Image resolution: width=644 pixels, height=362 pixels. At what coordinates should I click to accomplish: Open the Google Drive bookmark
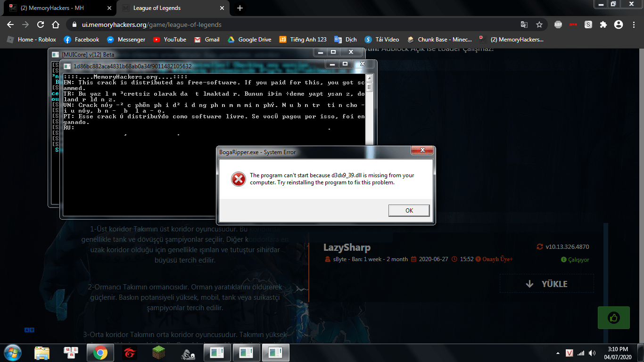tap(249, 40)
